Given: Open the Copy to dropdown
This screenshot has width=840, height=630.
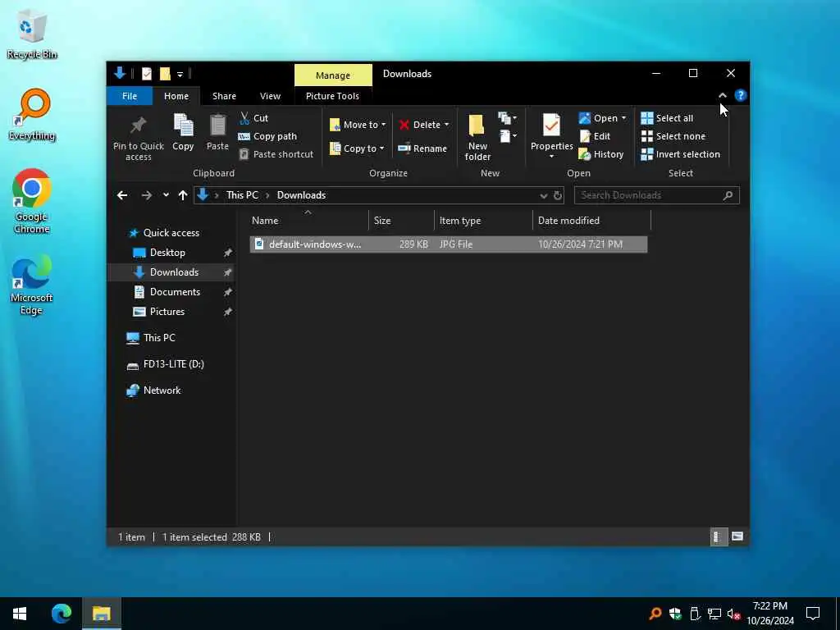Looking at the screenshot, I should pyautogui.click(x=357, y=148).
